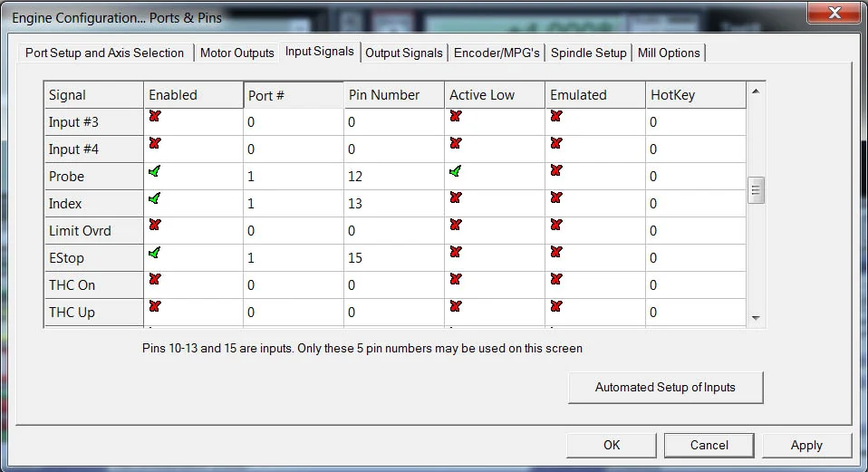This screenshot has width=868, height=472.
Task: Open the Motor Outputs tab
Action: click(236, 53)
